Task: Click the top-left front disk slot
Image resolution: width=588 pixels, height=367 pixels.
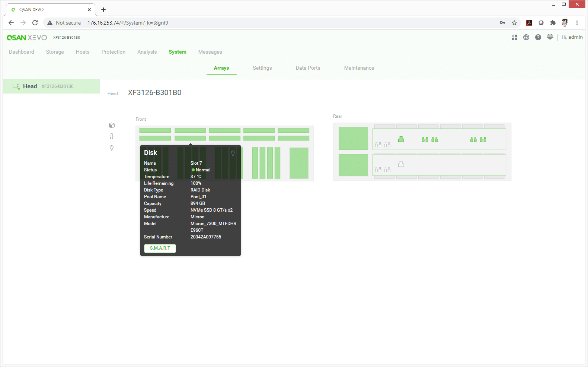Action: pos(155,130)
